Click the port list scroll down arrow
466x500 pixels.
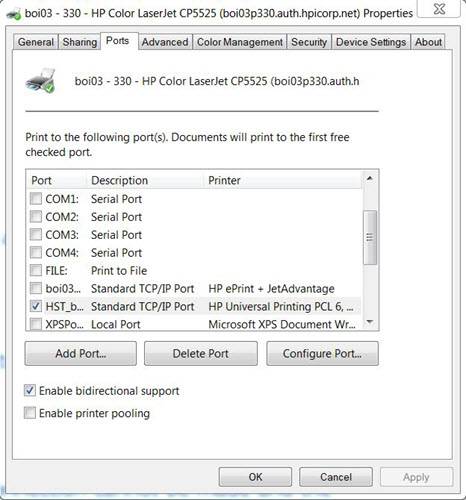coord(370,322)
